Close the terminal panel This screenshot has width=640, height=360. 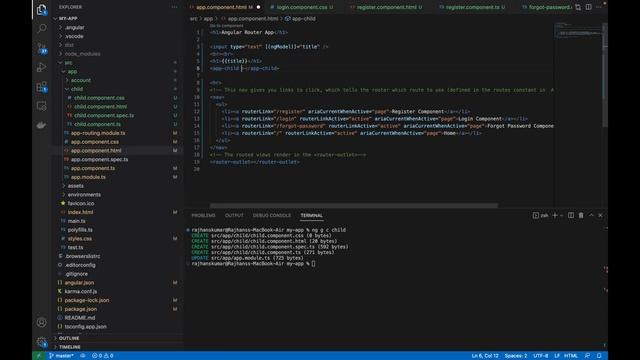600,216
